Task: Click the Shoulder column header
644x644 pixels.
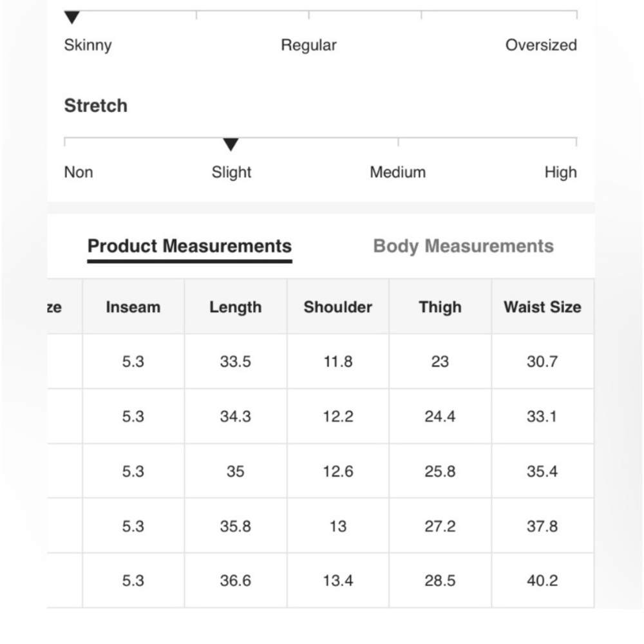Action: click(337, 307)
